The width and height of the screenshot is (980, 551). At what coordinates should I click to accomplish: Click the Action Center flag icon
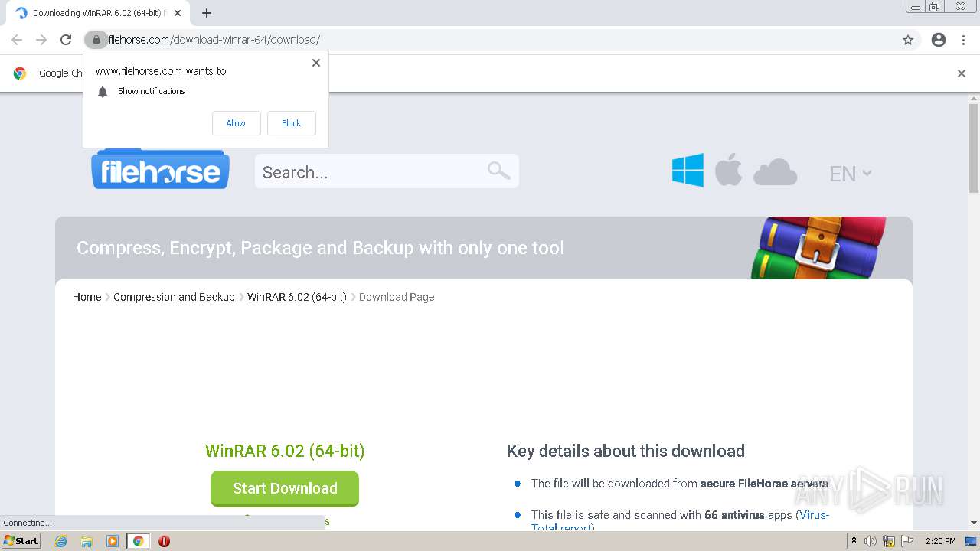point(907,541)
